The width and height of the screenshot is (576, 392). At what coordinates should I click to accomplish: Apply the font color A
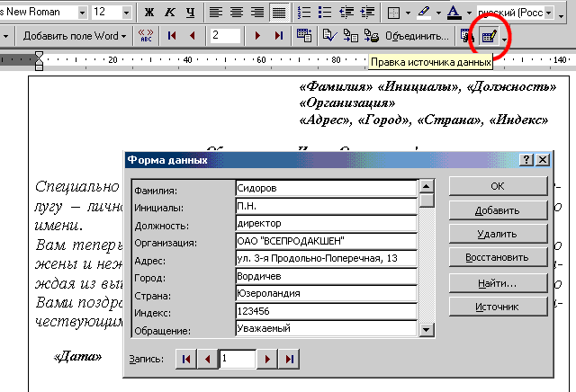point(454,13)
